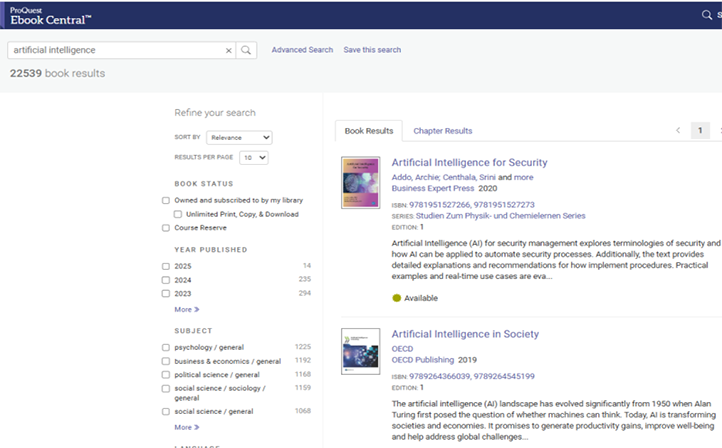This screenshot has height=448, width=722.
Task: Expand More under Subject list
Action: coord(186,427)
